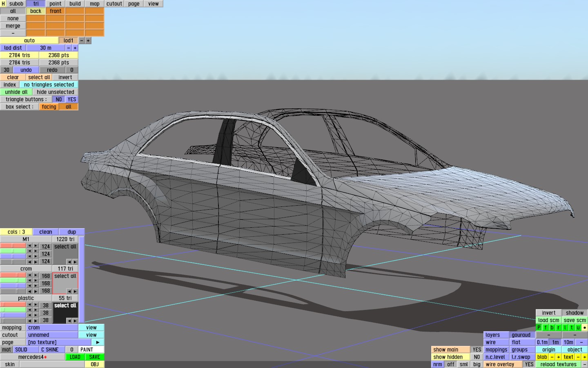Open the view tab in the top bar

coord(154,4)
